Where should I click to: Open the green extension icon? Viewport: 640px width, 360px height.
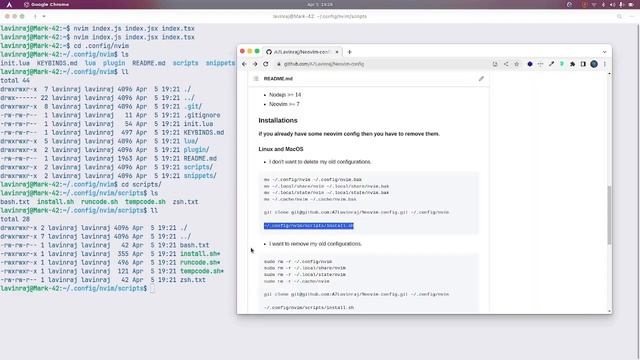(562, 64)
